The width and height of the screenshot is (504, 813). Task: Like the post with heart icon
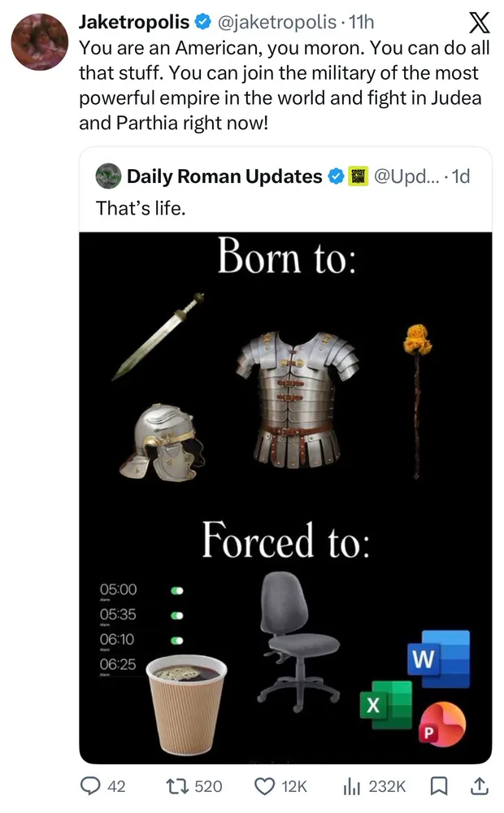(265, 786)
